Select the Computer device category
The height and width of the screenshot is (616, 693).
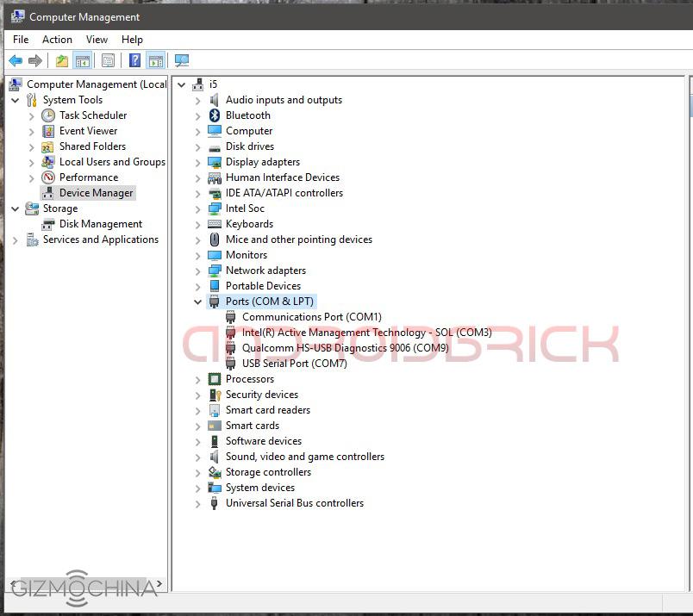pyautogui.click(x=249, y=131)
